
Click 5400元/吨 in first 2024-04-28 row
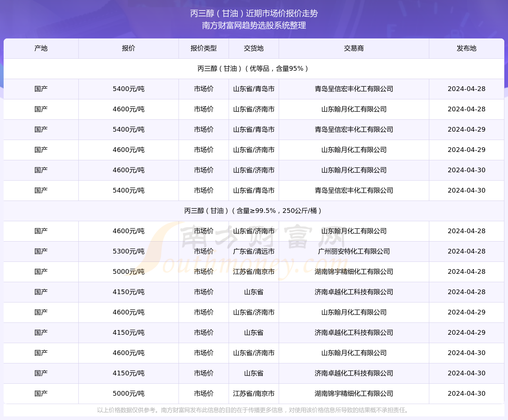[x=128, y=89]
